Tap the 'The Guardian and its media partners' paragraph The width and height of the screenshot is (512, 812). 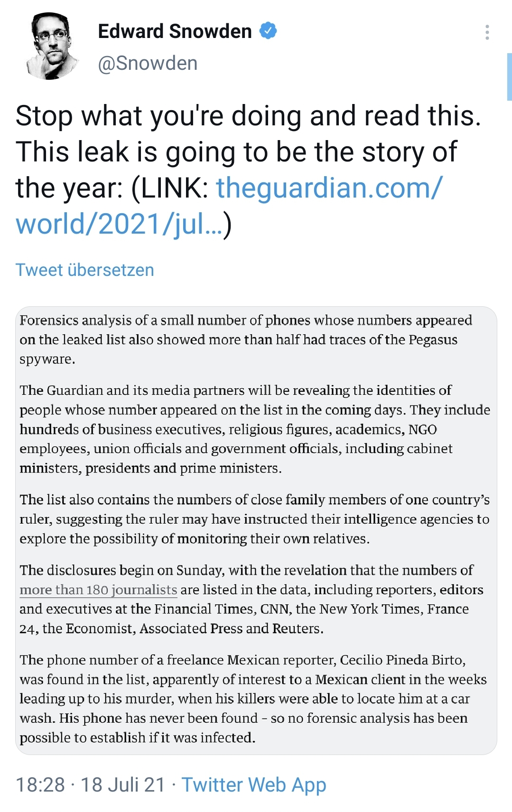255,429
